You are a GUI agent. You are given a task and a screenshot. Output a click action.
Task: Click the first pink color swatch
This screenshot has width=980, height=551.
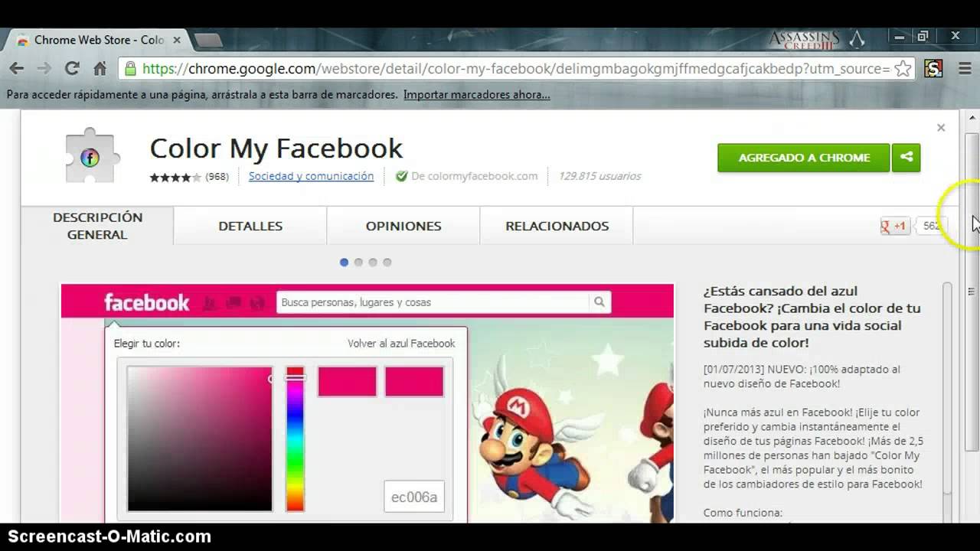click(x=347, y=381)
